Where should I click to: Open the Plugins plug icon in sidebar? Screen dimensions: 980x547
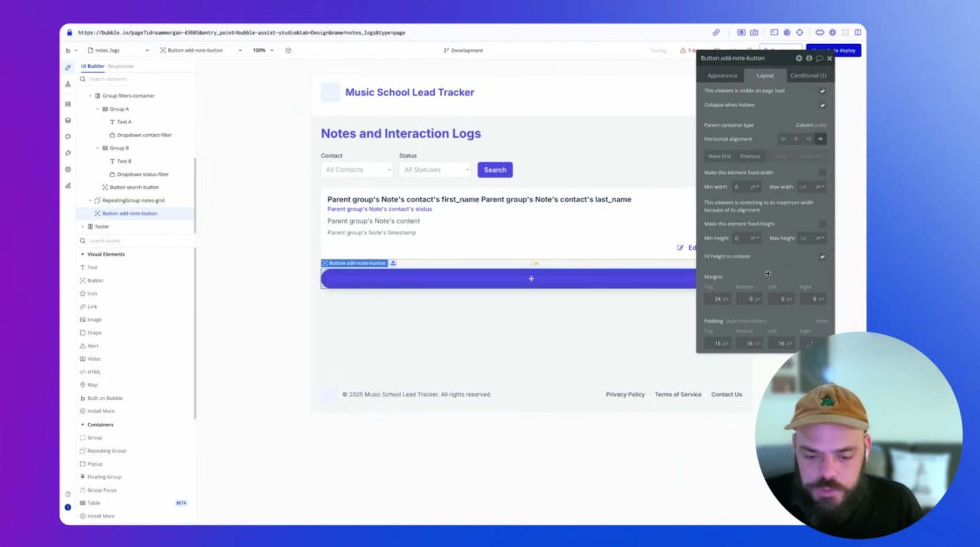68,153
